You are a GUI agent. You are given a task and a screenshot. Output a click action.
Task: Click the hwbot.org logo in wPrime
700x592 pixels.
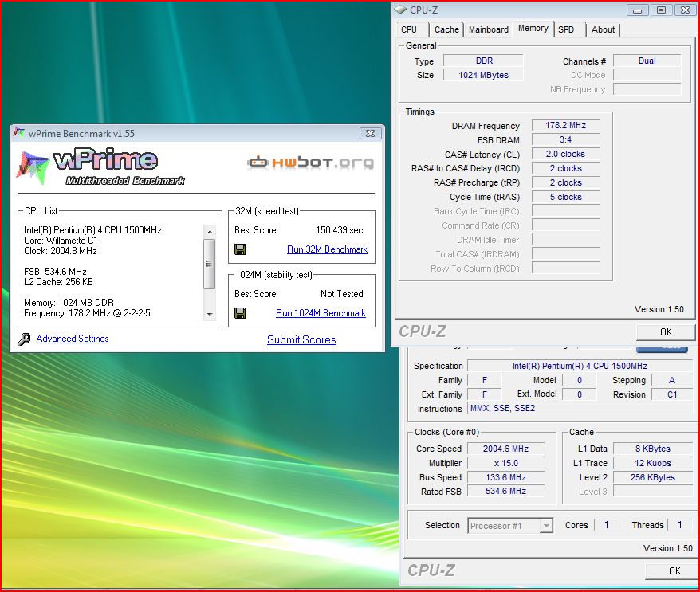point(311,163)
